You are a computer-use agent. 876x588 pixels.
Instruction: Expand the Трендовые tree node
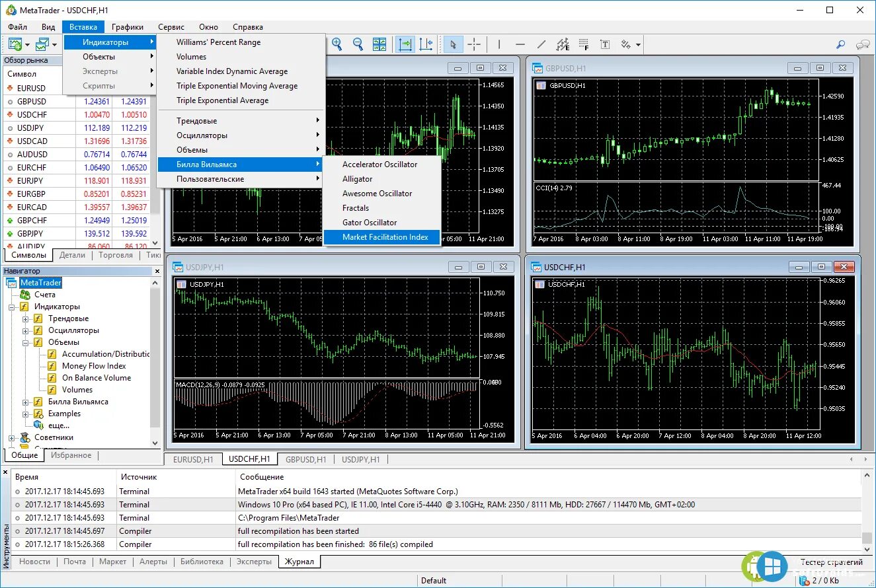coord(25,318)
